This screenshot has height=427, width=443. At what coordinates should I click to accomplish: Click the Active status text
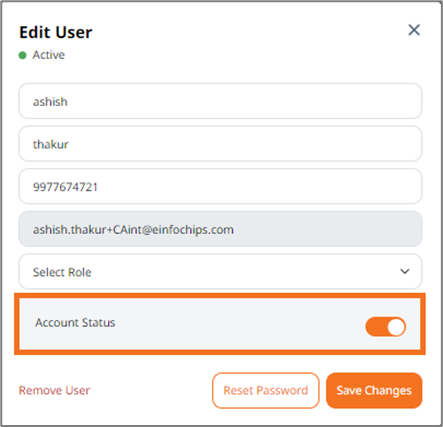tap(49, 55)
